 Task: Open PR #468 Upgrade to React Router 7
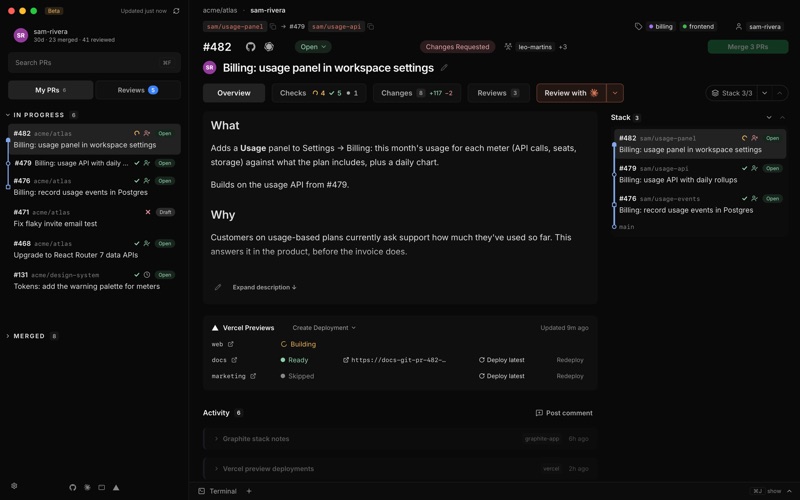[94, 249]
